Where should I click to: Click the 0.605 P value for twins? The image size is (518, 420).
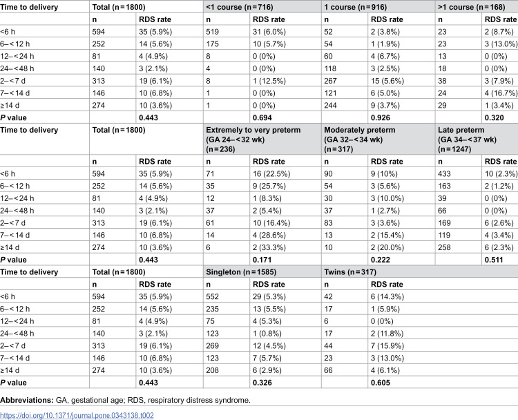pyautogui.click(x=381, y=383)
